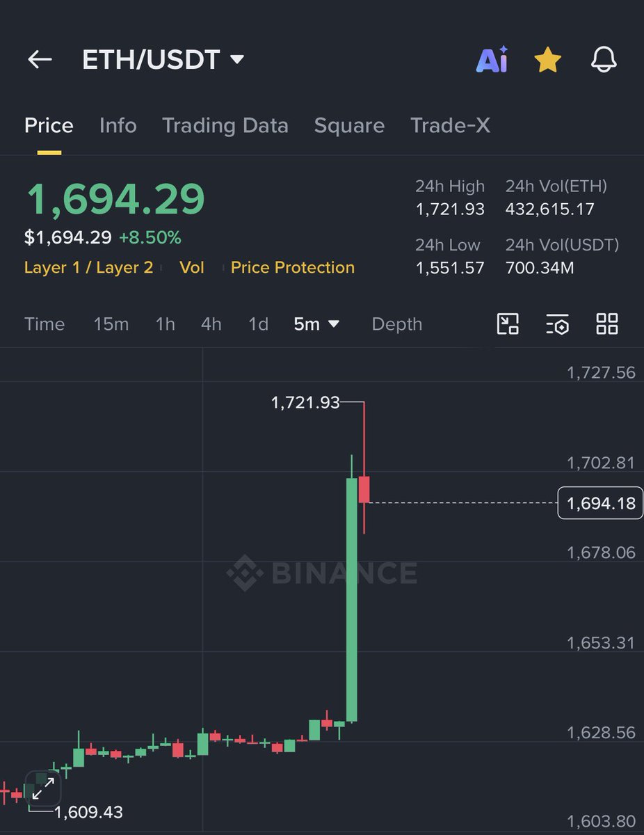Image resolution: width=644 pixels, height=835 pixels.
Task: Switch to the Trading Data tab
Action: click(x=225, y=125)
